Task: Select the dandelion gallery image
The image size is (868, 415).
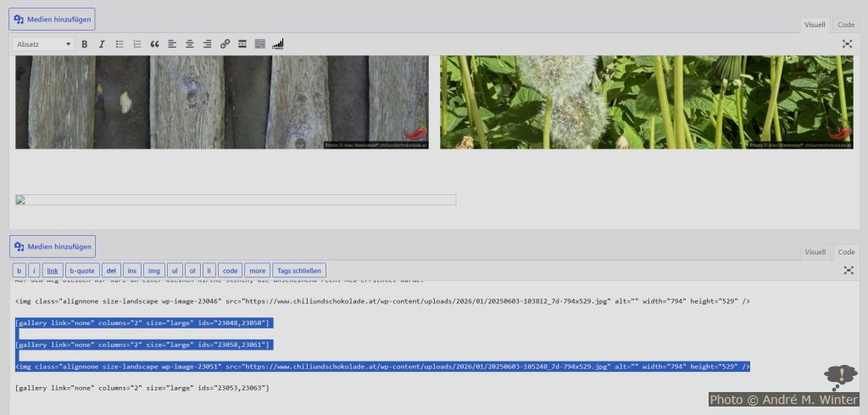Action: coord(646,102)
